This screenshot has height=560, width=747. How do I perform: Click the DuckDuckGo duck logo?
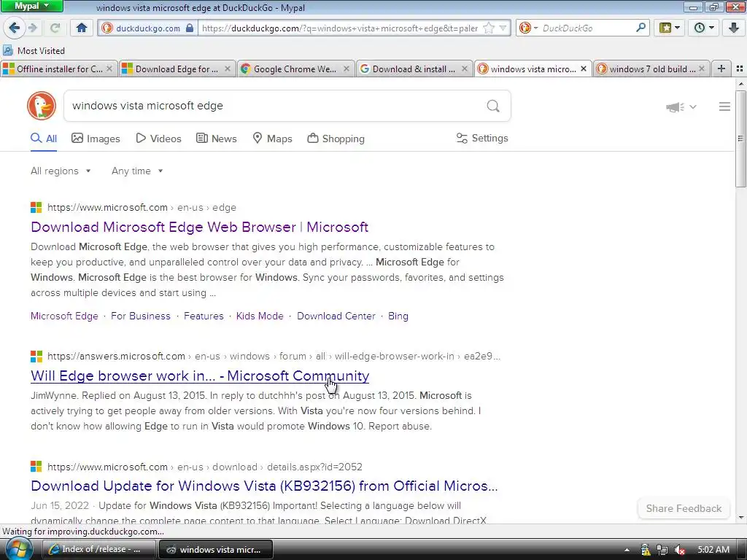(42, 106)
